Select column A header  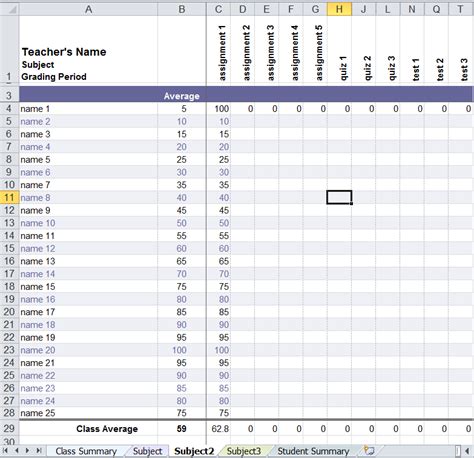point(88,9)
